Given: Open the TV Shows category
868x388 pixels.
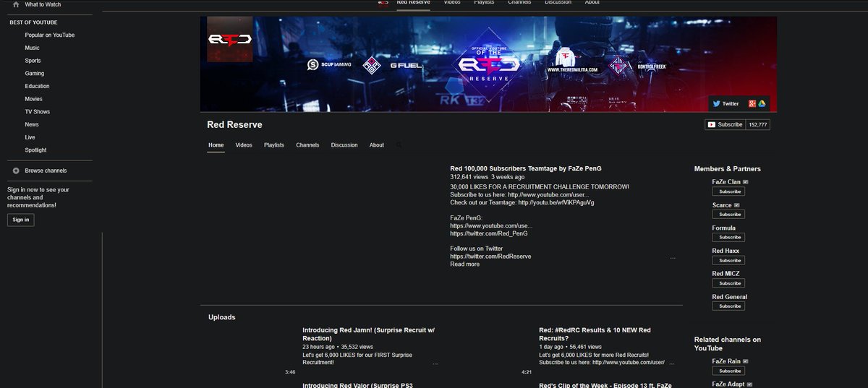Looking at the screenshot, I should pyautogui.click(x=37, y=112).
